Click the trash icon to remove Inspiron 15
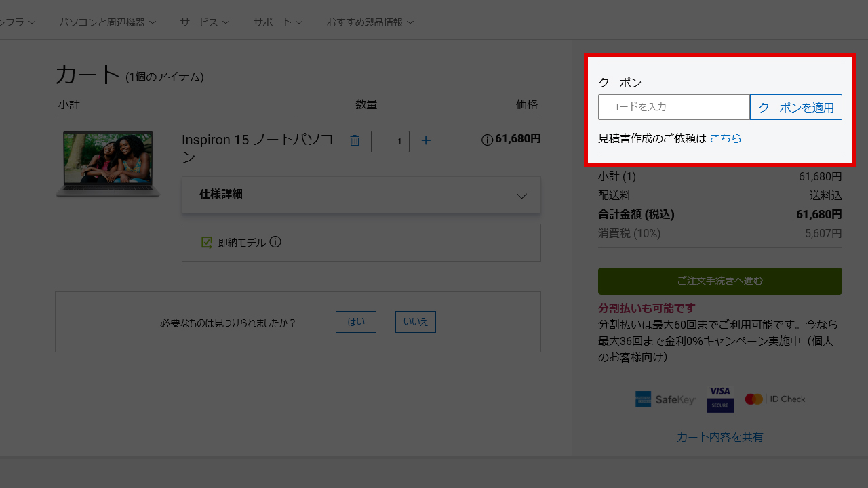 [x=355, y=140]
